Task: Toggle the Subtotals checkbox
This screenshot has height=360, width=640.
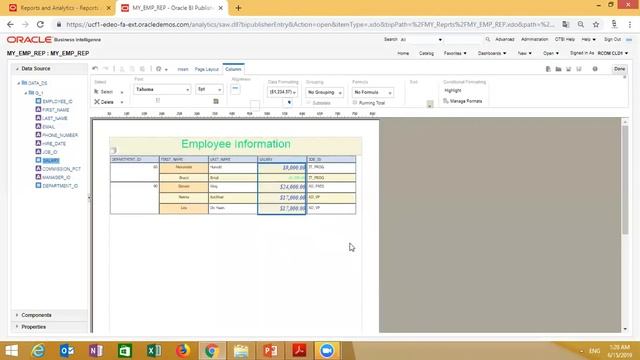Action: (x=309, y=103)
